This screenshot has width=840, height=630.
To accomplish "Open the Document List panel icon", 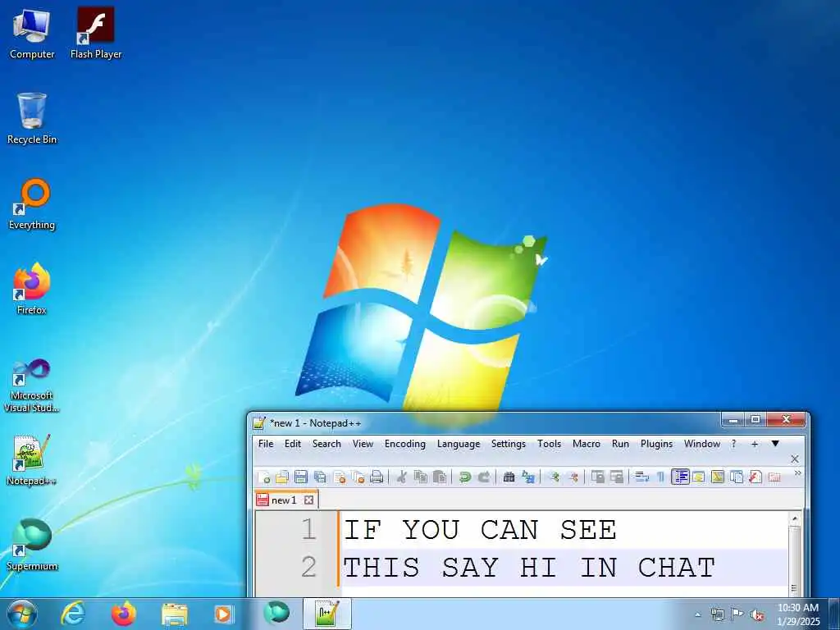I will [736, 477].
